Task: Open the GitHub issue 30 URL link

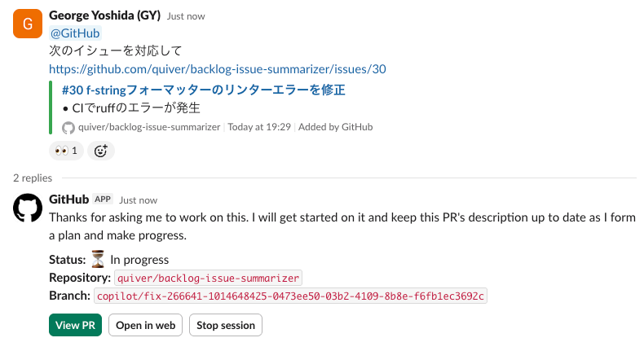Action: coord(217,69)
